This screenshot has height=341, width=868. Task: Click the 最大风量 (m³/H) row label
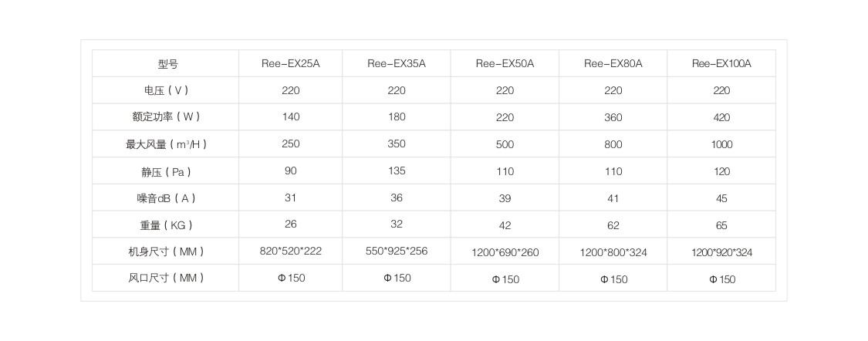(x=166, y=144)
